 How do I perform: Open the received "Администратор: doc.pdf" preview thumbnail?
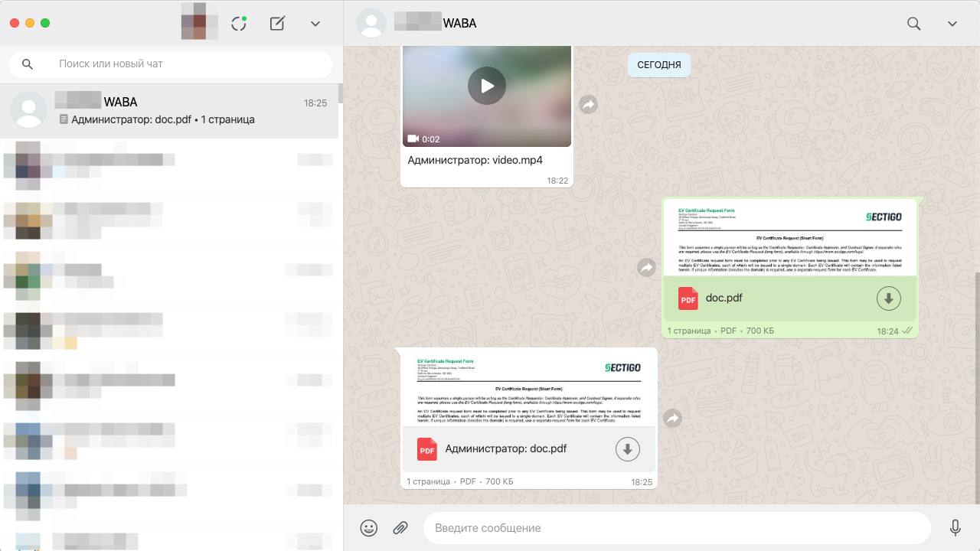click(x=529, y=388)
